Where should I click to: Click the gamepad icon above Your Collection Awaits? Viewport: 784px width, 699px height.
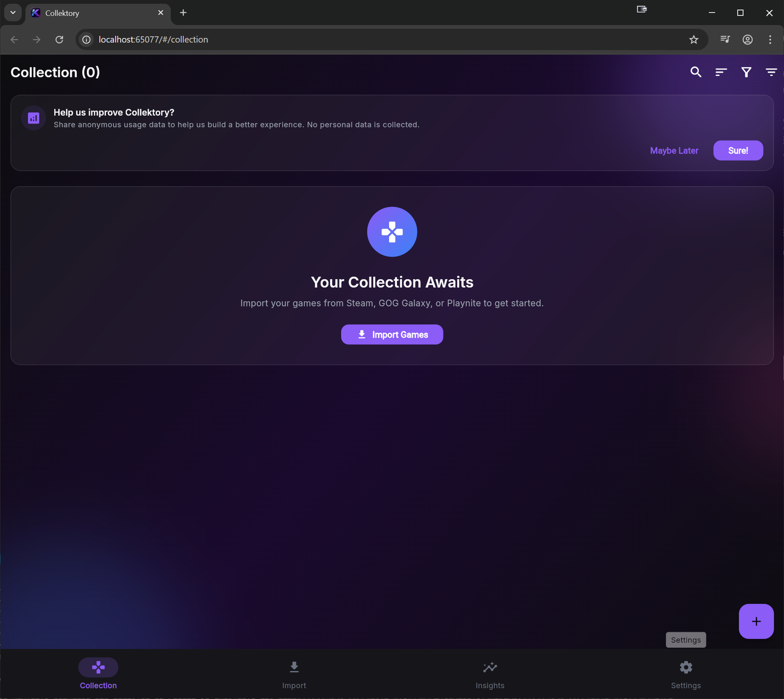[392, 232]
